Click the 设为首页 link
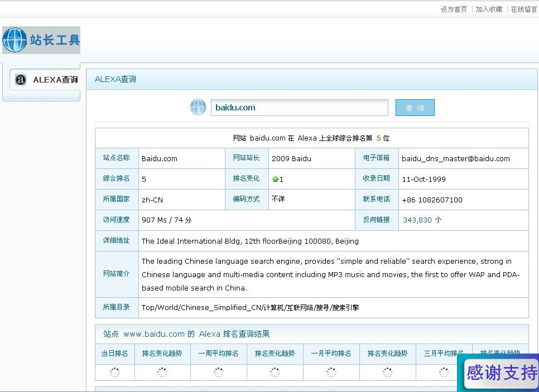The height and width of the screenshot is (392, 539). (454, 9)
